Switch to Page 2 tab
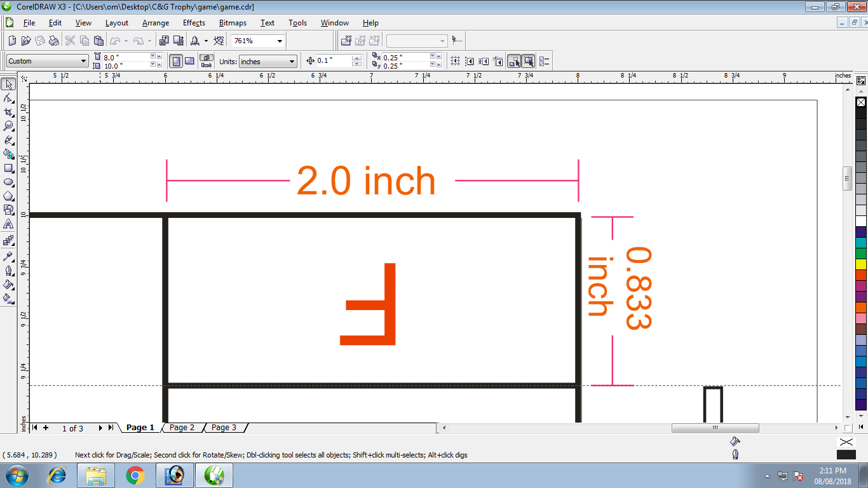The image size is (868, 488). pos(182,428)
